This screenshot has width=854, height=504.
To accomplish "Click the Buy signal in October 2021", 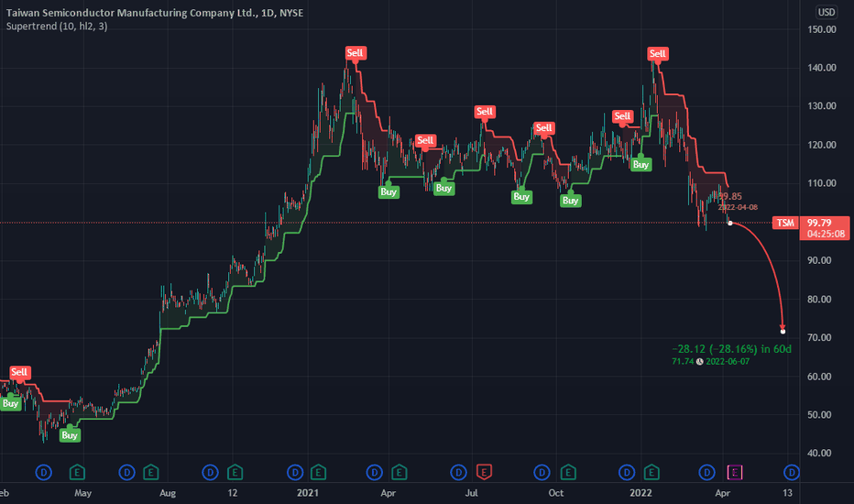I will point(570,200).
